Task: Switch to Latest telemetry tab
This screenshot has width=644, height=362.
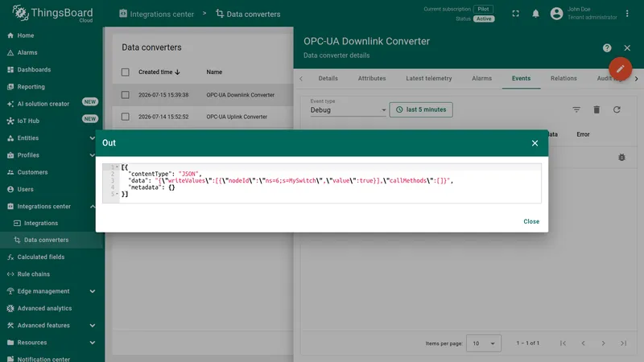Action: (x=429, y=78)
